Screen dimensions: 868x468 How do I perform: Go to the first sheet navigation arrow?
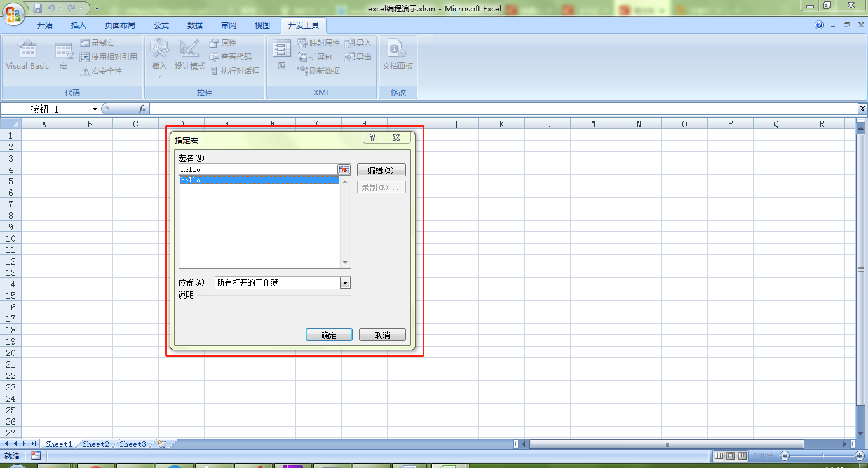[6, 444]
